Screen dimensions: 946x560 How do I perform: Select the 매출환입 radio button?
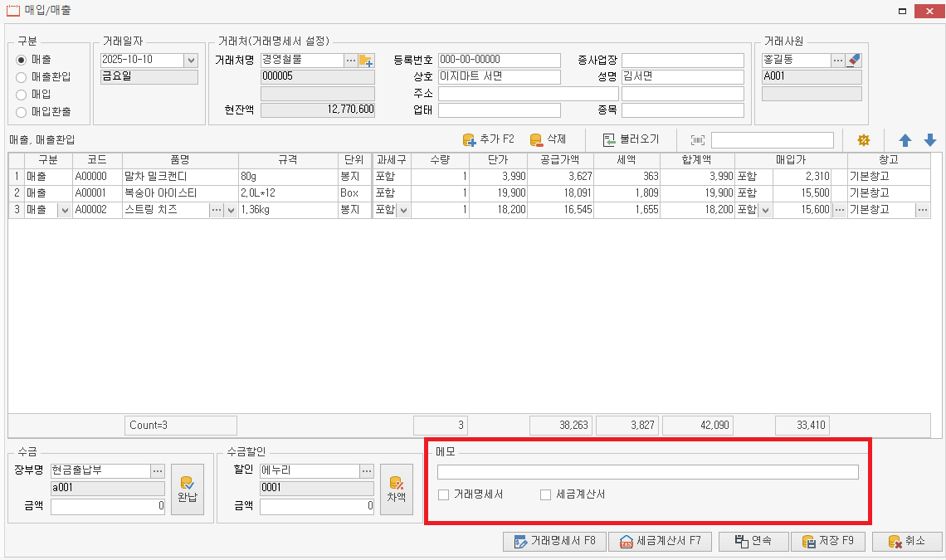point(22,77)
